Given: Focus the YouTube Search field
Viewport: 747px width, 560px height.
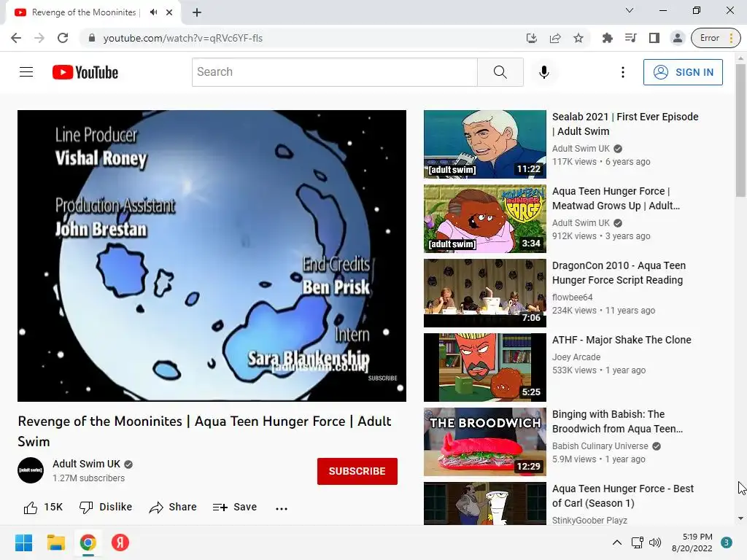Looking at the screenshot, I should pyautogui.click(x=334, y=72).
